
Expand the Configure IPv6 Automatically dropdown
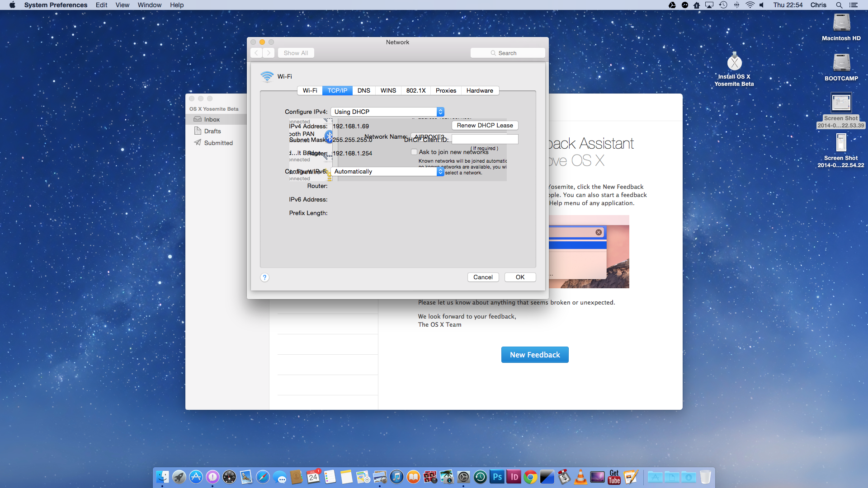pyautogui.click(x=387, y=171)
